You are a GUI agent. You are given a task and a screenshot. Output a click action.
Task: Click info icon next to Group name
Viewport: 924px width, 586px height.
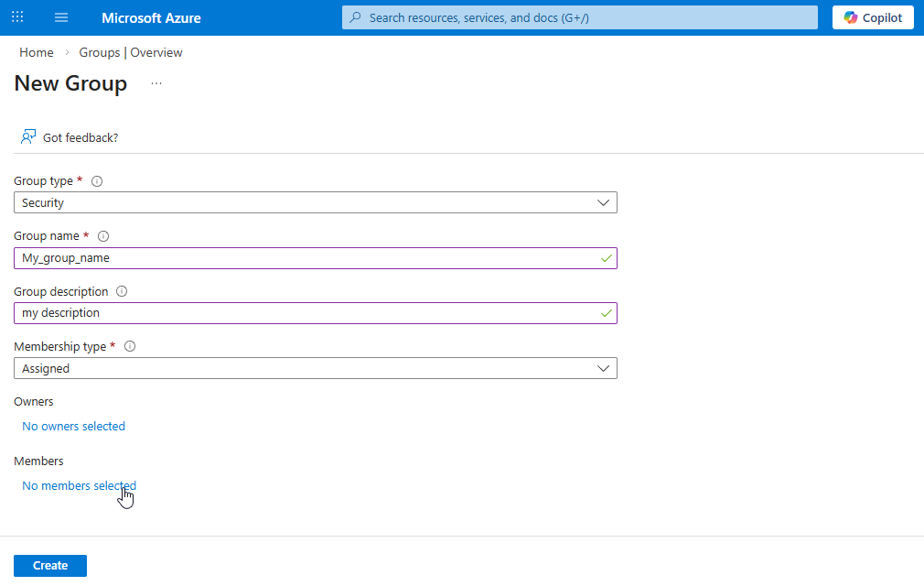click(x=103, y=236)
